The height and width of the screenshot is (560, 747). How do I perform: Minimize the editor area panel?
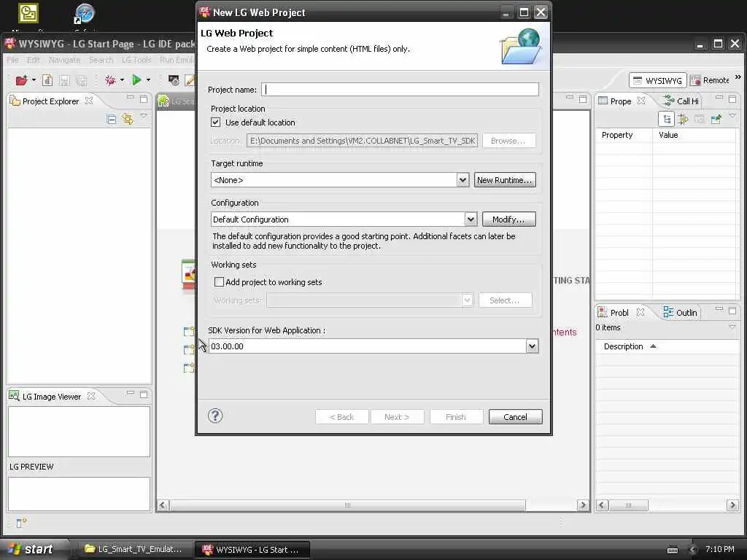(x=569, y=97)
